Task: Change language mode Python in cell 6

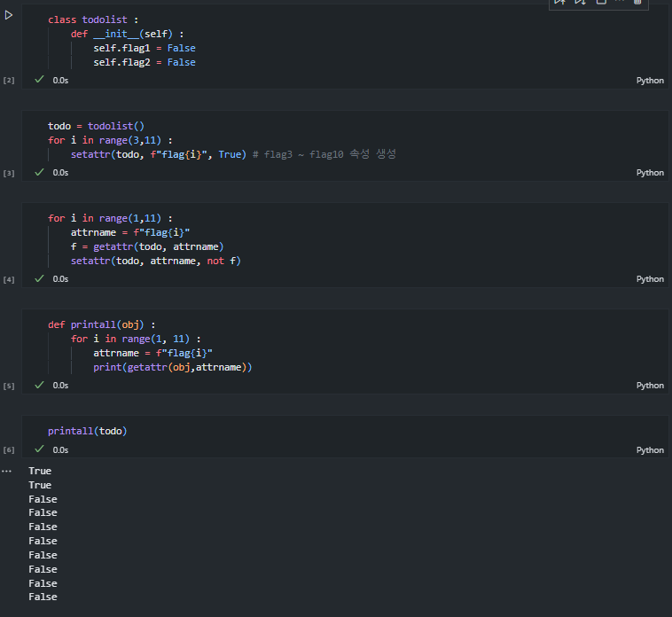Action: (650, 450)
